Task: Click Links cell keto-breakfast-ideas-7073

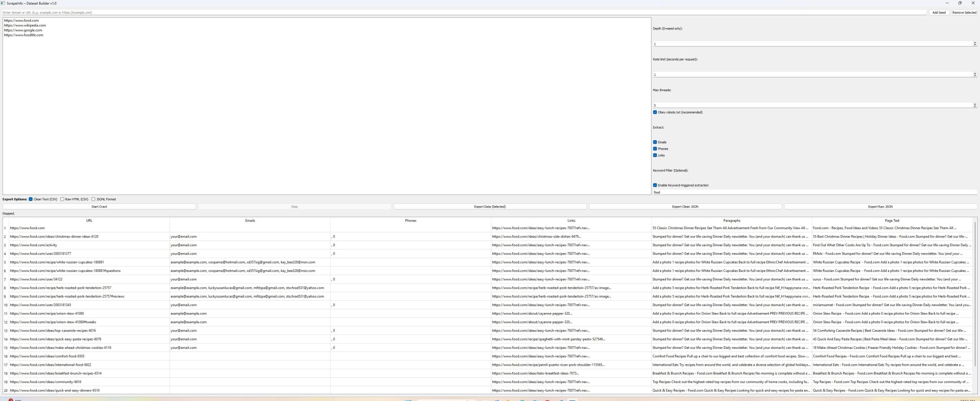Action: click(x=571, y=373)
